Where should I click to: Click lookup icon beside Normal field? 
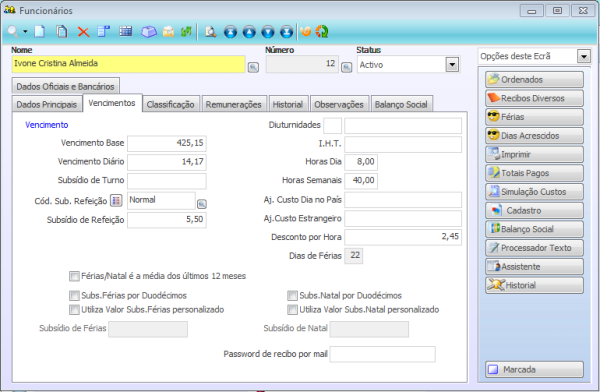[202, 204]
